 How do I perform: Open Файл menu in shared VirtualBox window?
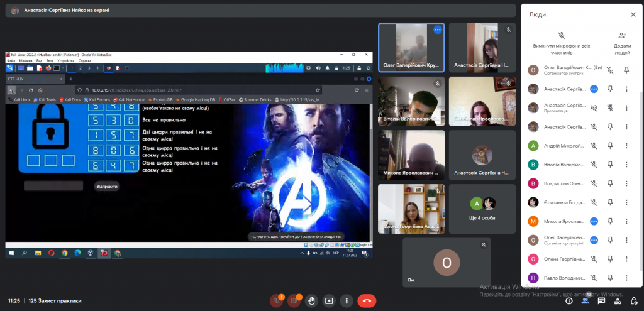coord(11,61)
